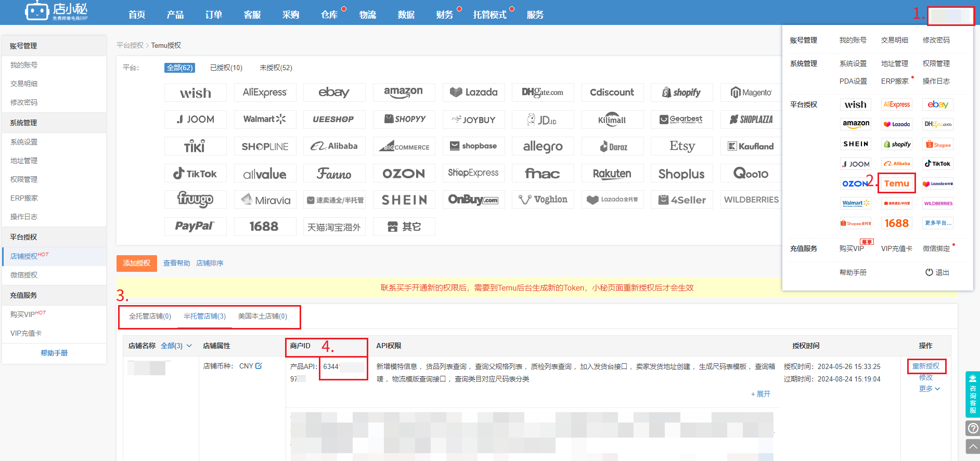The height and width of the screenshot is (461, 980).
Task: Choose the Lazada platform tile in main grid
Action: click(473, 93)
